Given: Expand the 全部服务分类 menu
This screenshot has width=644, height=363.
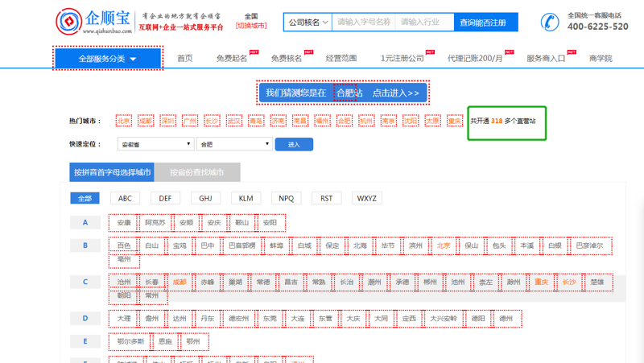Looking at the screenshot, I should 108,59.
